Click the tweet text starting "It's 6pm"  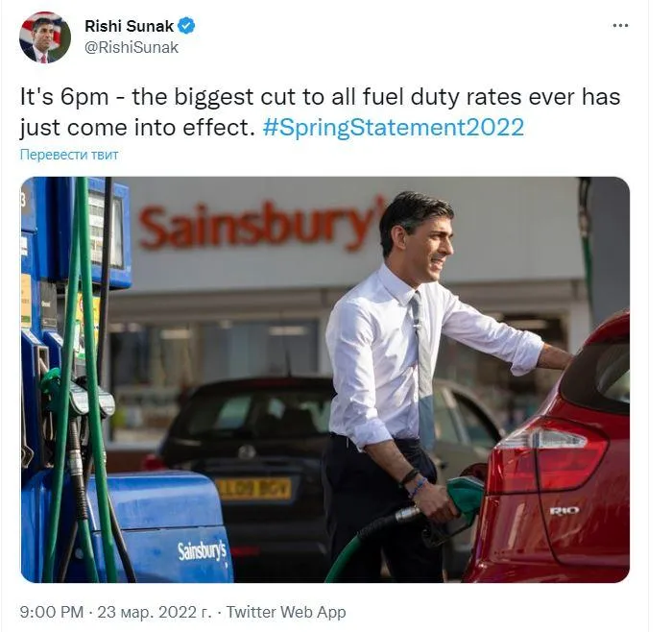point(320,112)
